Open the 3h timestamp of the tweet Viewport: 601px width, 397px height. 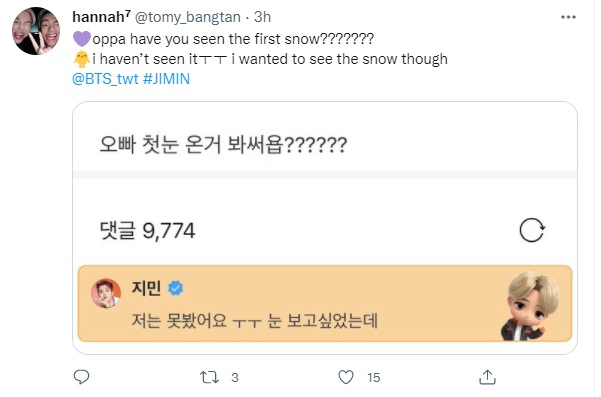(x=263, y=17)
